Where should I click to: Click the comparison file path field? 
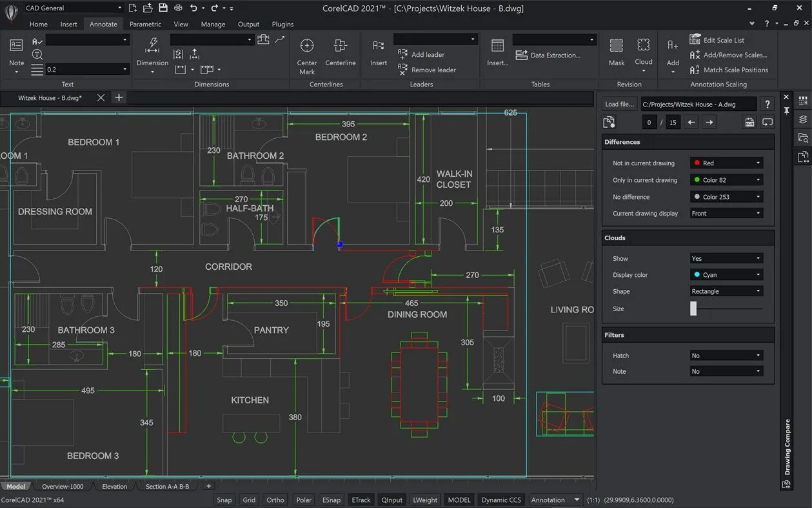697,104
